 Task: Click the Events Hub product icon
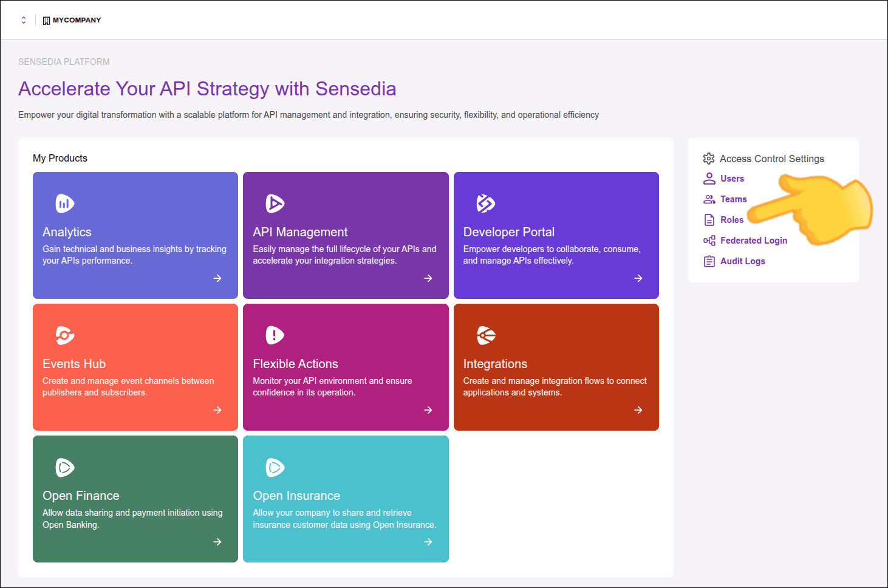click(x=64, y=335)
